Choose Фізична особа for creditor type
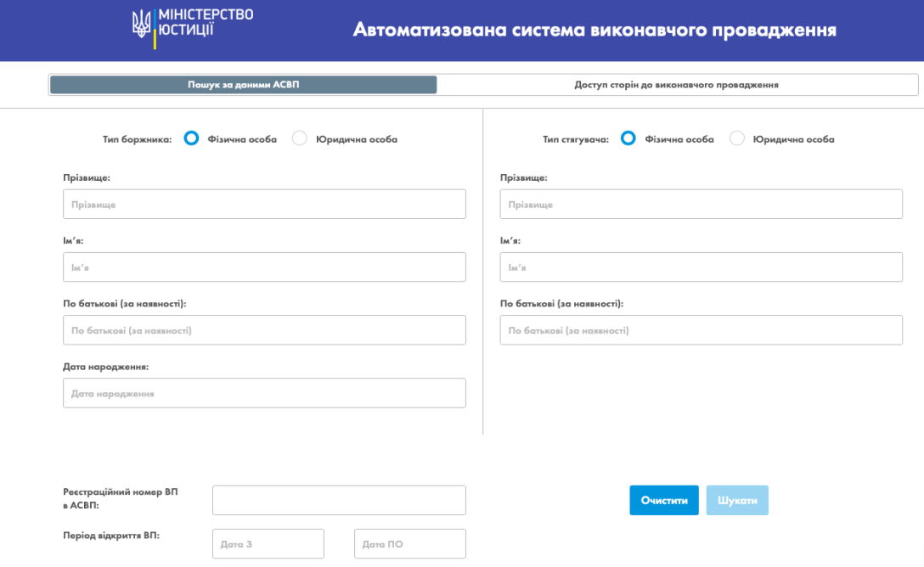924x567 pixels. [628, 138]
